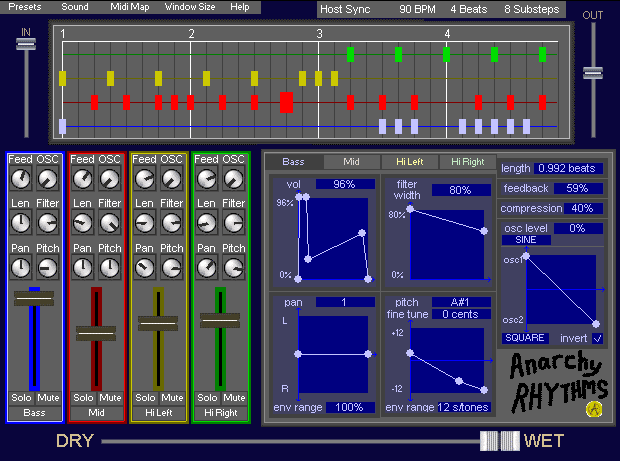Image resolution: width=620 pixels, height=461 pixels.
Task: Click the Hi Right Len knob
Action: 207,223
